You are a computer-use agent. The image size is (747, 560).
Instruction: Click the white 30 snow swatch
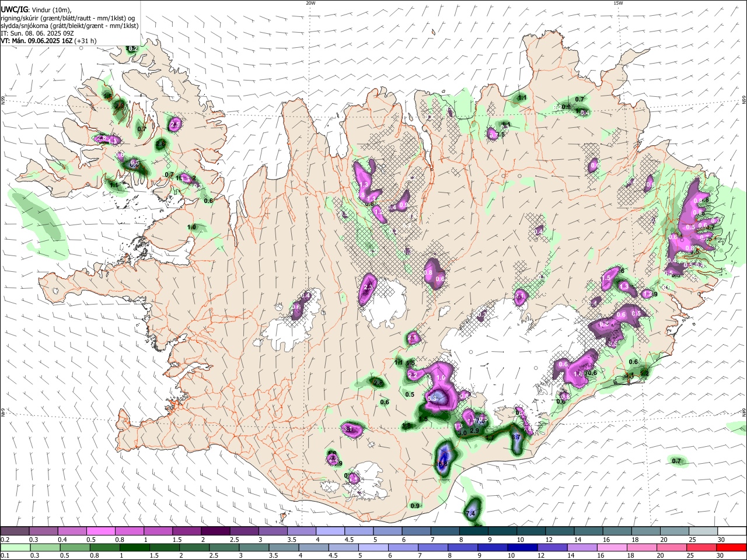[732, 531]
